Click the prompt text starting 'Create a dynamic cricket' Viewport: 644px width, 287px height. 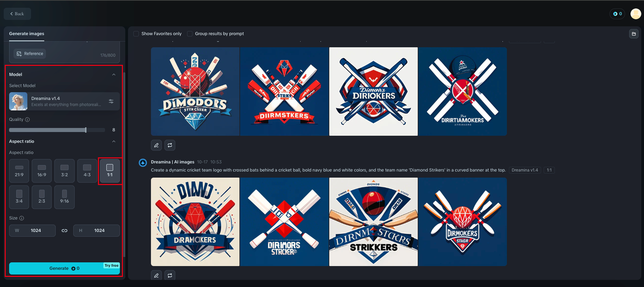pos(328,170)
